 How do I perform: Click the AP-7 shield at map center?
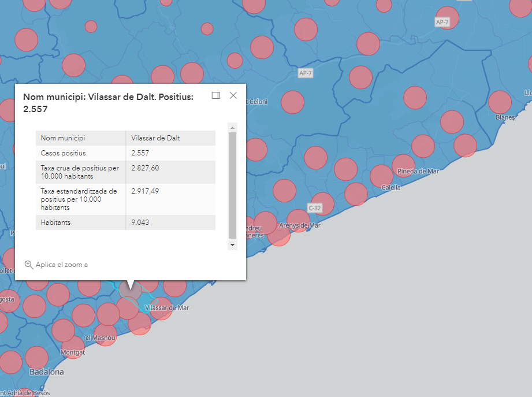coord(306,73)
